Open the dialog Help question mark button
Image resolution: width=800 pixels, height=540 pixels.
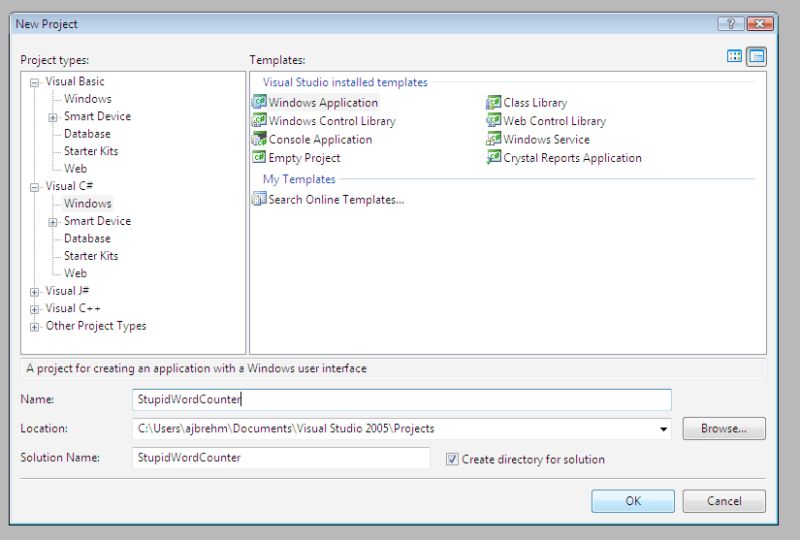tap(731, 23)
